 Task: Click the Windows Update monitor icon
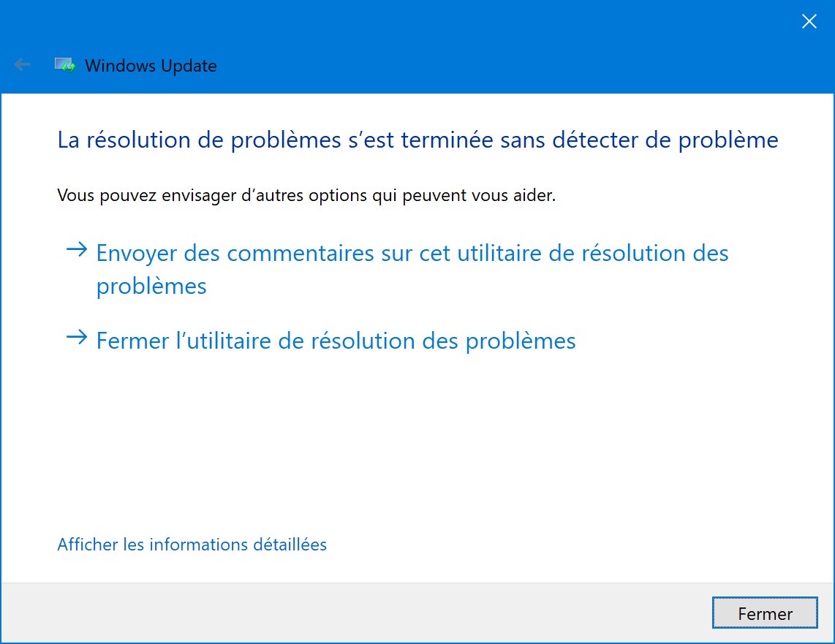[x=65, y=65]
